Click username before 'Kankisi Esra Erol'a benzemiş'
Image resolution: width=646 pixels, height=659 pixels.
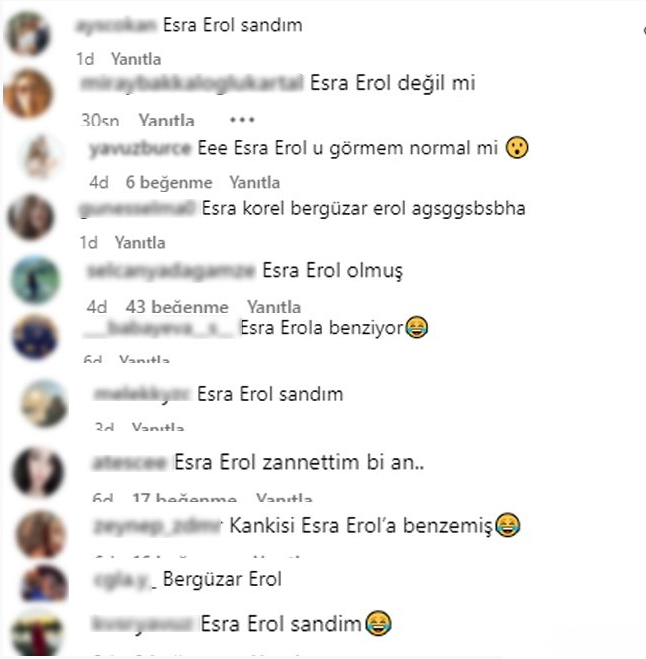(x=158, y=526)
